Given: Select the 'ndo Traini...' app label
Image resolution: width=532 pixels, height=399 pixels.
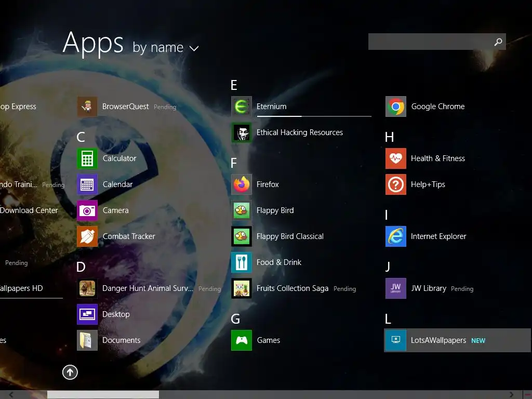Looking at the screenshot, I should coord(19,184).
